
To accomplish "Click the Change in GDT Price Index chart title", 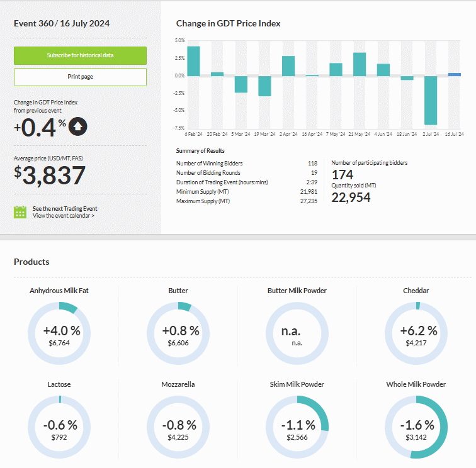I will [x=229, y=23].
